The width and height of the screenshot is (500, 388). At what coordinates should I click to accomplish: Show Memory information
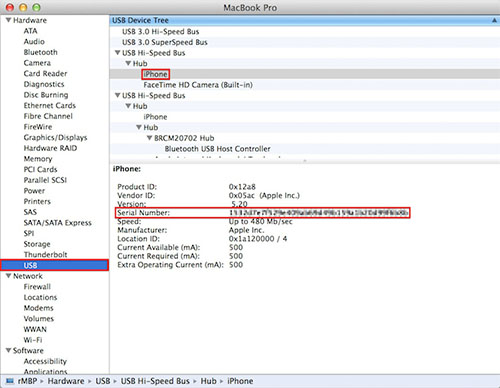(38, 159)
